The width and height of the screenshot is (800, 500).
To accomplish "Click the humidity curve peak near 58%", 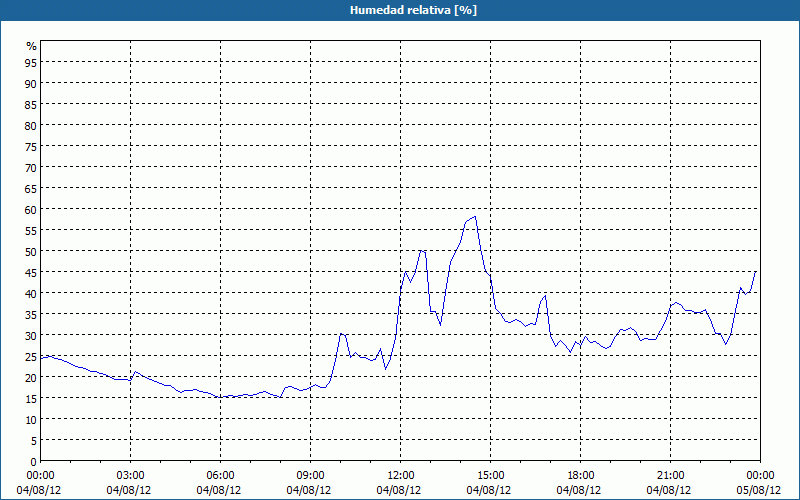I will coord(475,216).
